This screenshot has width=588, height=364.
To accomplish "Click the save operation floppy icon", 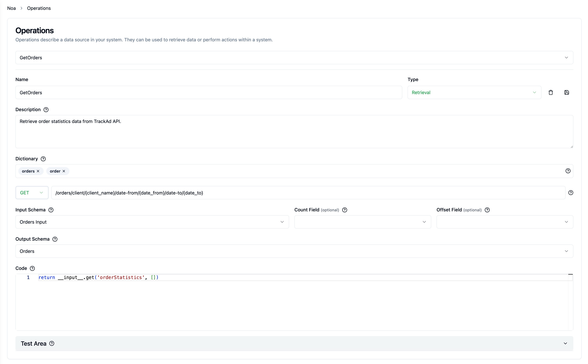I will click(x=567, y=92).
